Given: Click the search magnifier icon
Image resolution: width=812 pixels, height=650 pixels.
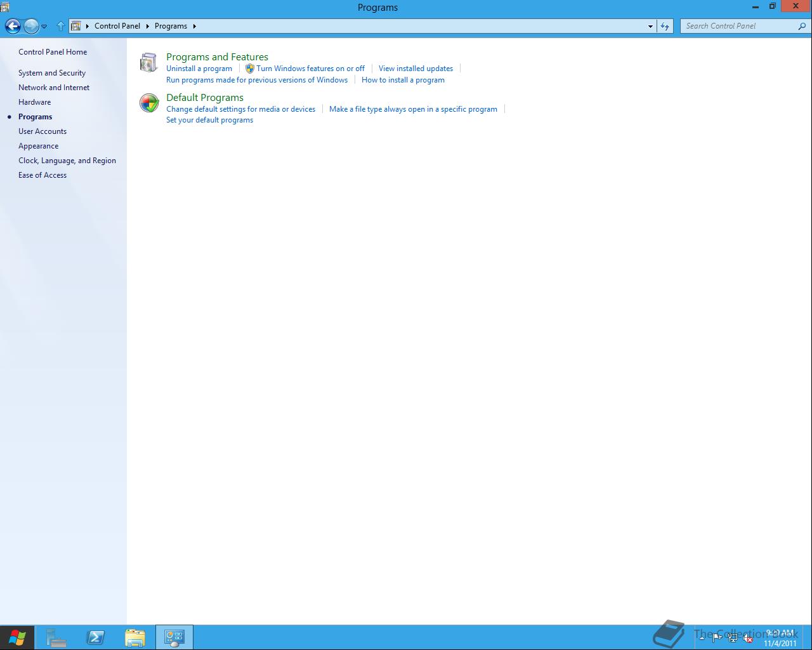Looking at the screenshot, I should click(x=802, y=26).
